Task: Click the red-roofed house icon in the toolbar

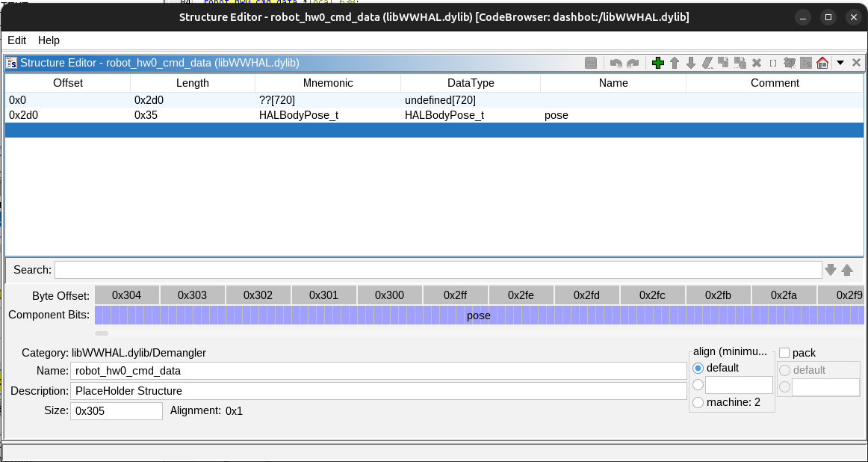Action: point(822,64)
